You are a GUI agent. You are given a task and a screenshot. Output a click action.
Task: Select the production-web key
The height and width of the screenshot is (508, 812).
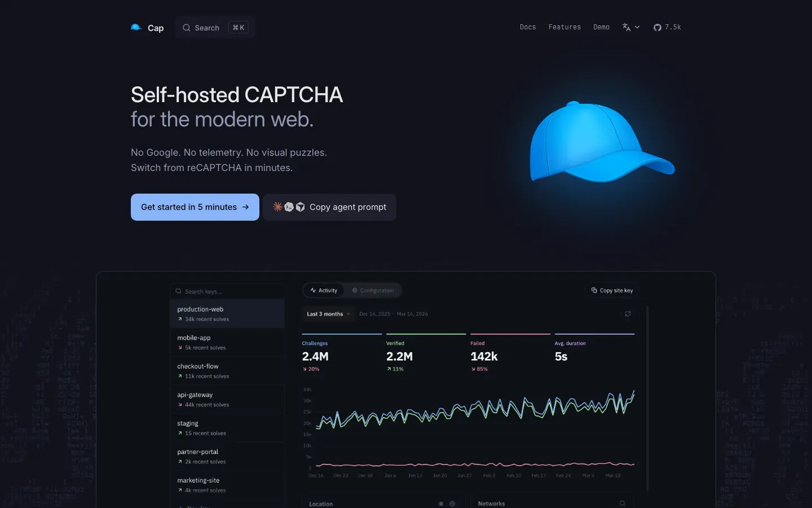[x=228, y=314]
